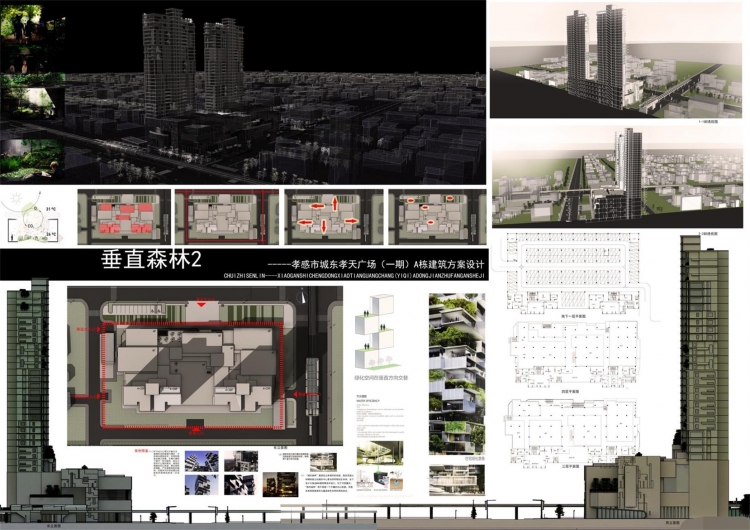Click the red heading beside the reference photos
The width and height of the screenshot is (750, 530).
tap(143, 451)
